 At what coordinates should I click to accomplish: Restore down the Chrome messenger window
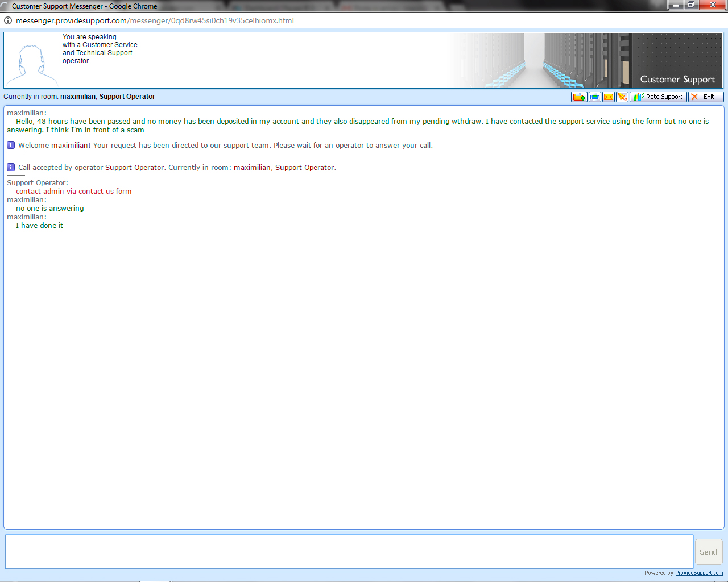click(x=690, y=5)
